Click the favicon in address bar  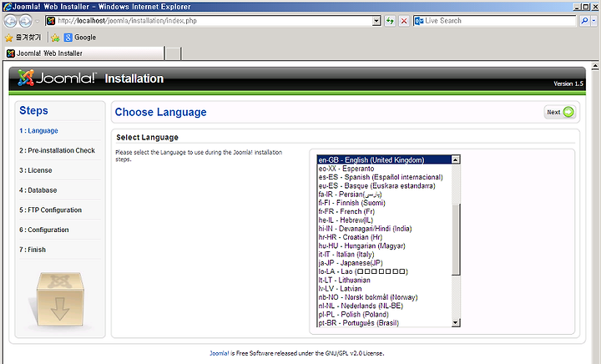pos(51,21)
